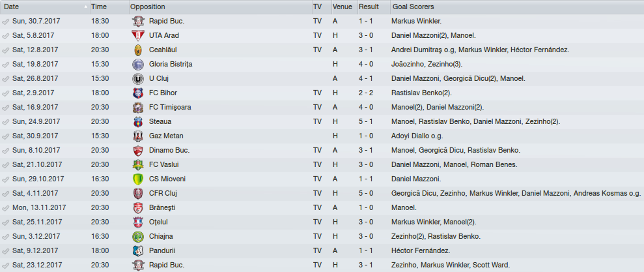The image size is (644, 272).
Task: Click the Dinamo Buc. team logo
Action: pyautogui.click(x=138, y=151)
